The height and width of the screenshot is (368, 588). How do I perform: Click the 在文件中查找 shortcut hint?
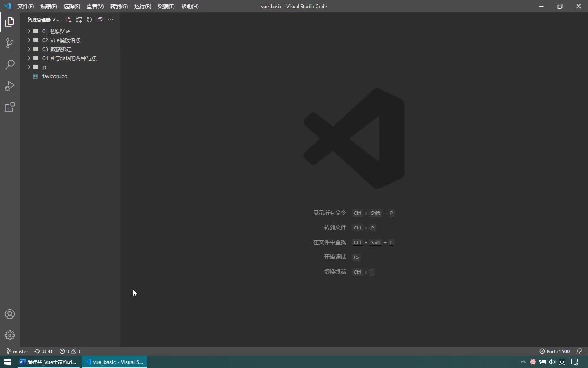(330, 242)
